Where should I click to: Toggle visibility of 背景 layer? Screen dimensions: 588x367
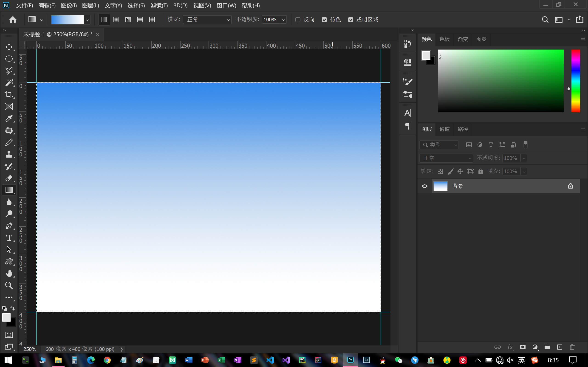pos(425,186)
